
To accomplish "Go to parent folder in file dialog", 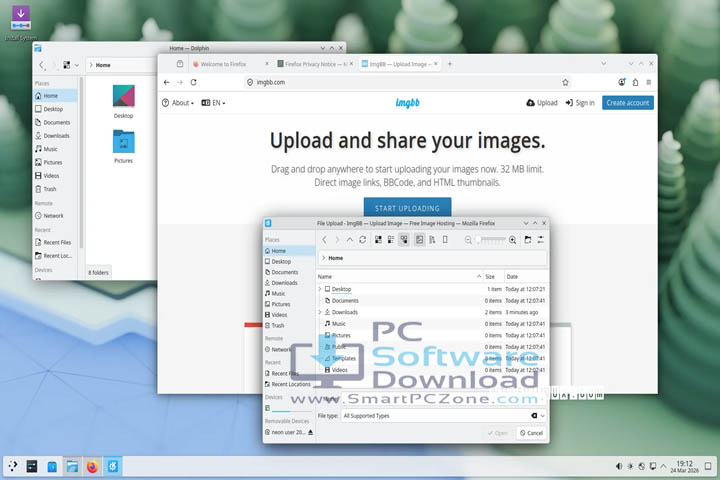I will coord(349,240).
